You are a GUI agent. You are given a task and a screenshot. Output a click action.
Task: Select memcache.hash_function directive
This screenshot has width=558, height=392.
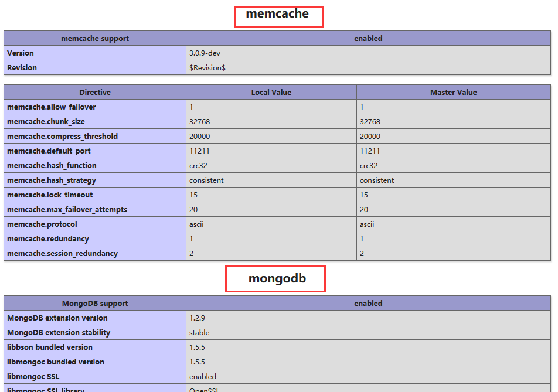coord(52,165)
